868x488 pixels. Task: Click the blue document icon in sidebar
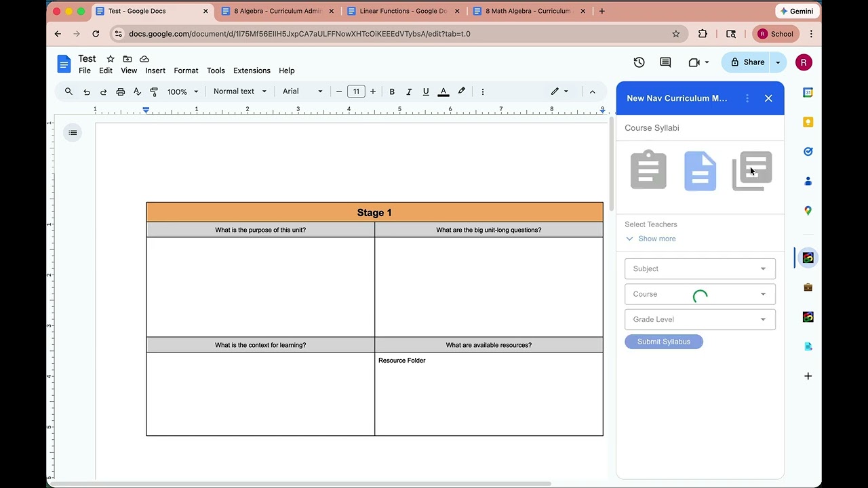(700, 171)
